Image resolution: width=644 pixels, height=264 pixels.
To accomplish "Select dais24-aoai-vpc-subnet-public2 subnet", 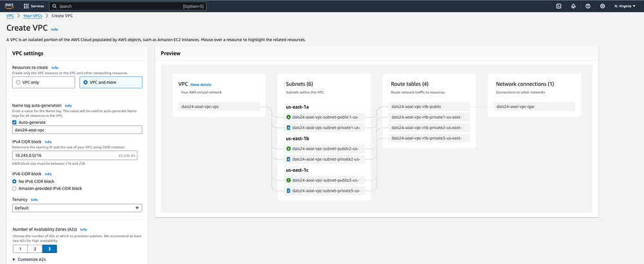I will [x=324, y=148].
